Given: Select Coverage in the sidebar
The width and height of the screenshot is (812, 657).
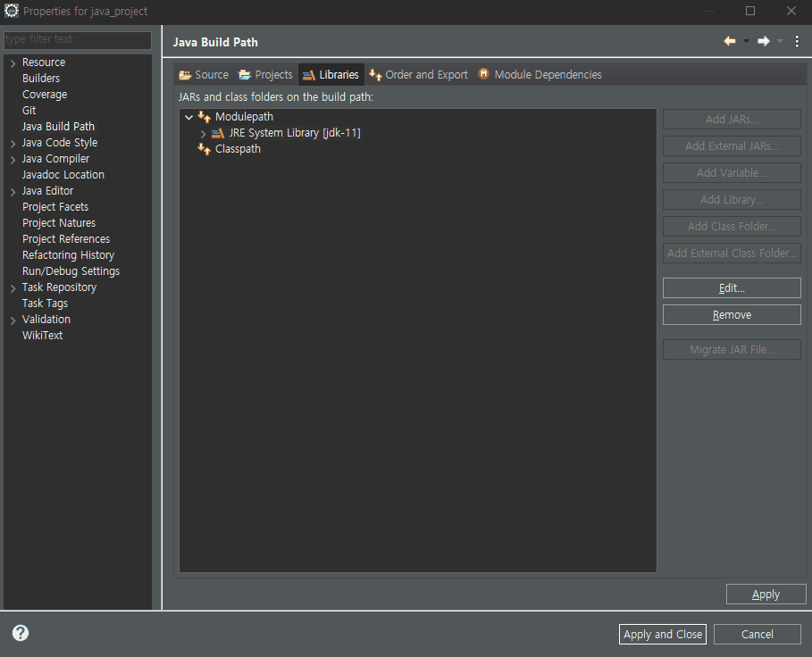Looking at the screenshot, I should pyautogui.click(x=45, y=95).
